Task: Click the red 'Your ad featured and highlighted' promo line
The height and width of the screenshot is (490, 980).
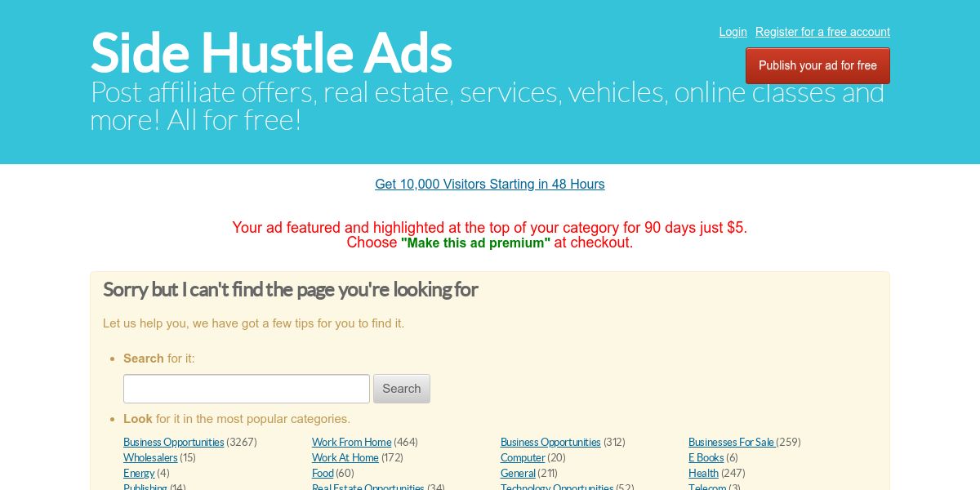Action: click(490, 228)
